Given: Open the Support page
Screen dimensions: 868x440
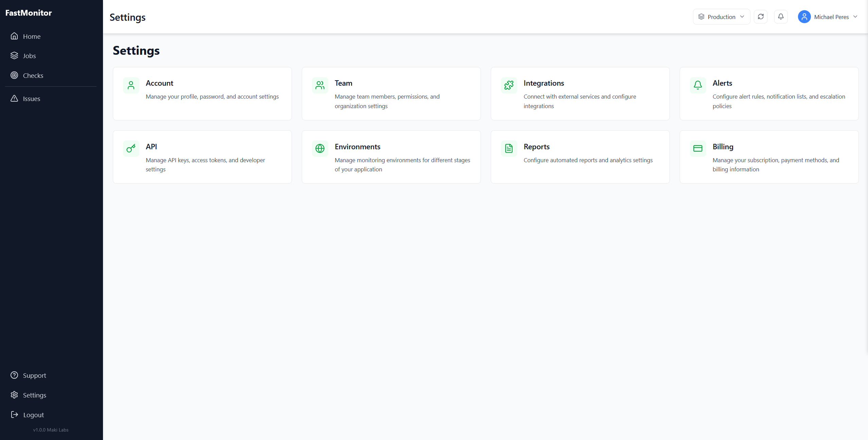Looking at the screenshot, I should [34, 375].
